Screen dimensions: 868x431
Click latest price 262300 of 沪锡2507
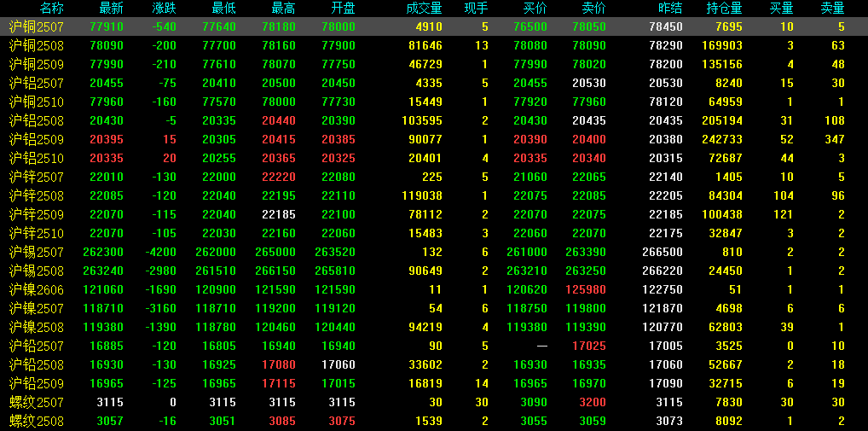pyautogui.click(x=103, y=252)
